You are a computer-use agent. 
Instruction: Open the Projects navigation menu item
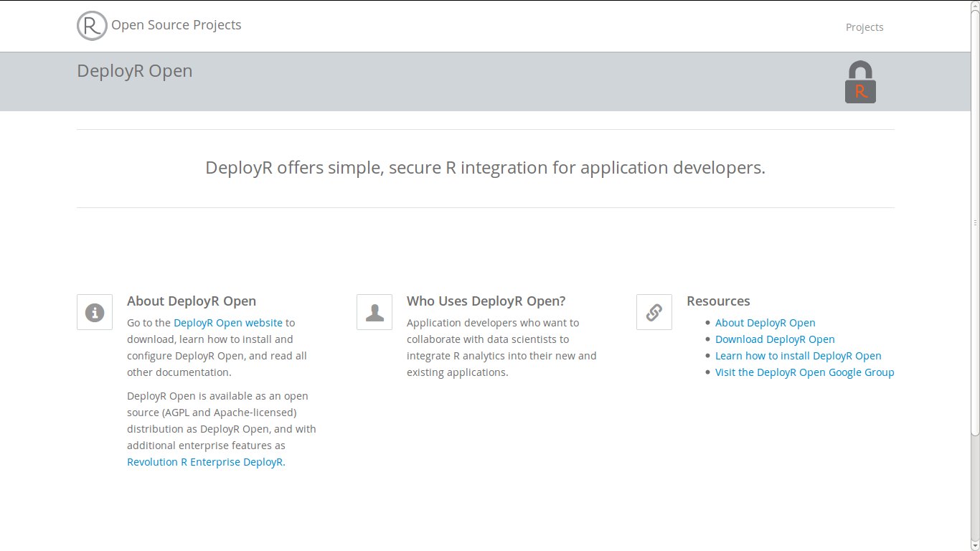coord(864,27)
